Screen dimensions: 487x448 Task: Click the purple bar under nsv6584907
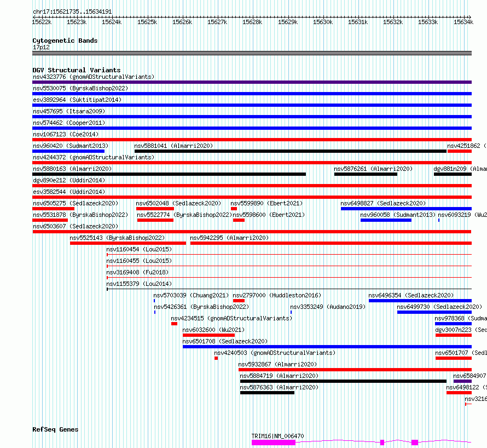coord(462,382)
